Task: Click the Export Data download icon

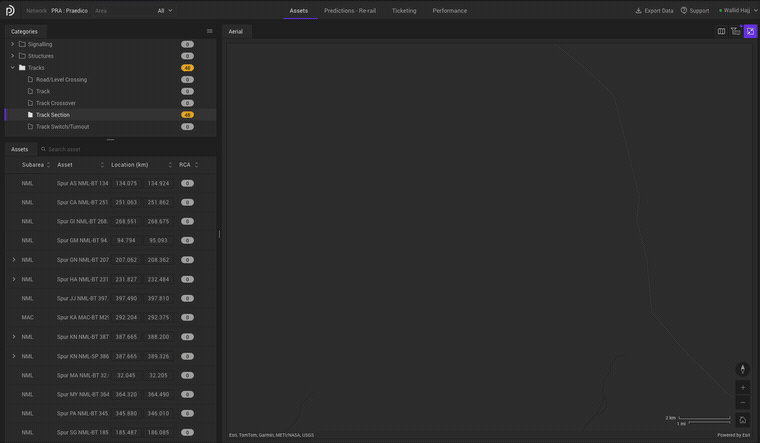Action: (638, 10)
